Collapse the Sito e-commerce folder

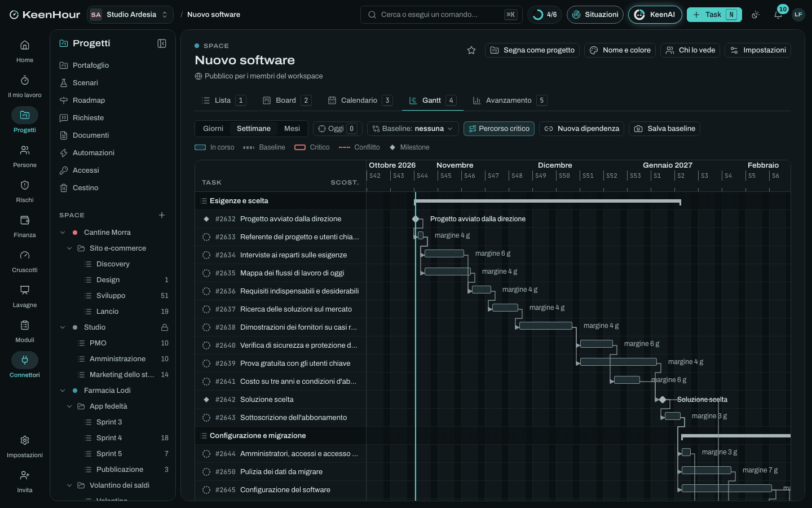pos(69,248)
